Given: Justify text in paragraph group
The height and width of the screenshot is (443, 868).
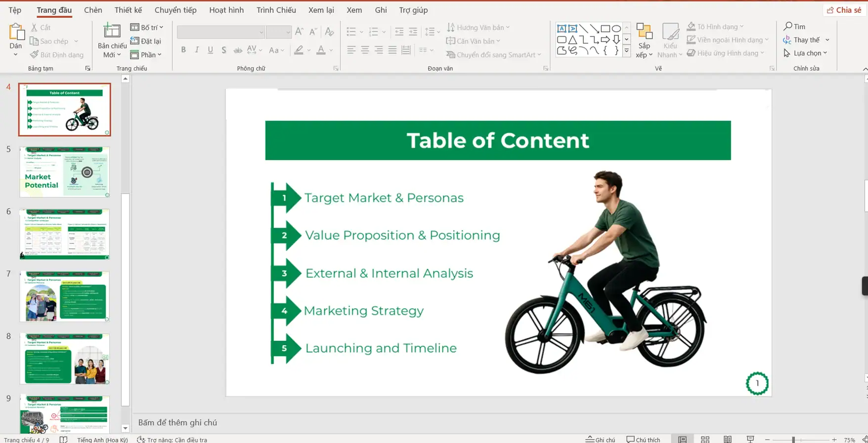Looking at the screenshot, I should coord(392,50).
